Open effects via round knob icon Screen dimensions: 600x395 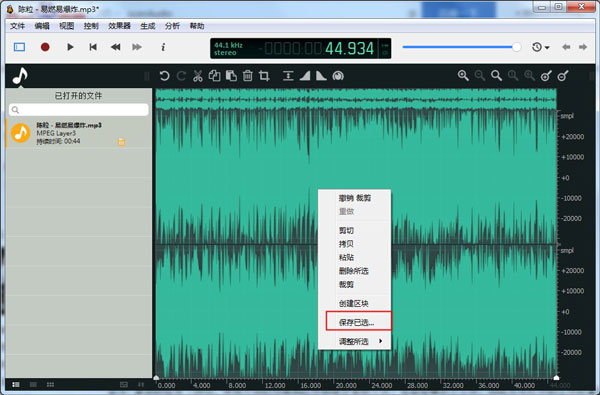click(338, 76)
